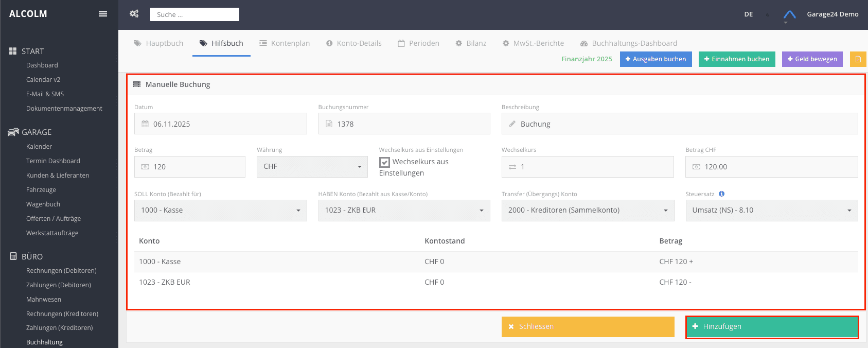This screenshot has height=348, width=868.
Task: Click the pencil icon in Beschreibung field
Action: point(512,124)
